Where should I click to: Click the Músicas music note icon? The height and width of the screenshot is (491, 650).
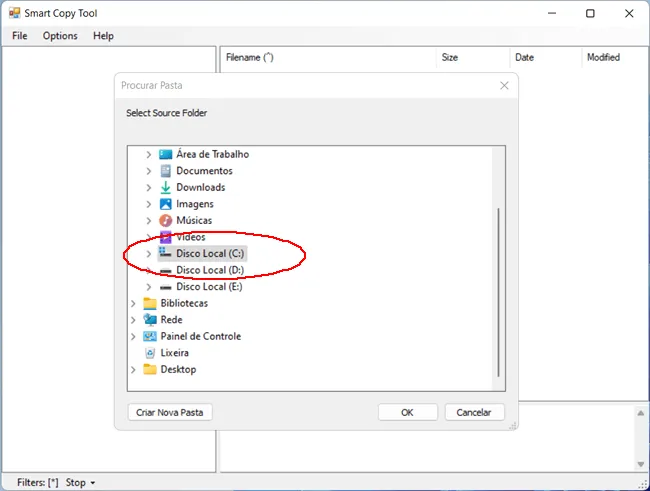click(x=165, y=221)
